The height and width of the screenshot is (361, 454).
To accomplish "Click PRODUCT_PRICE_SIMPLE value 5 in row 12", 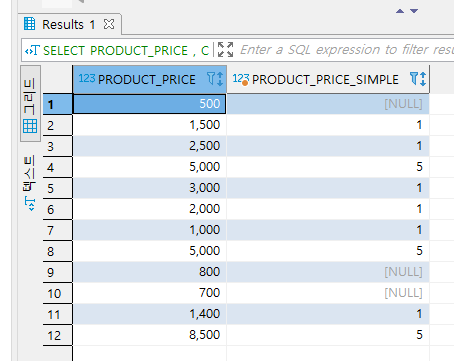I will pos(328,335).
